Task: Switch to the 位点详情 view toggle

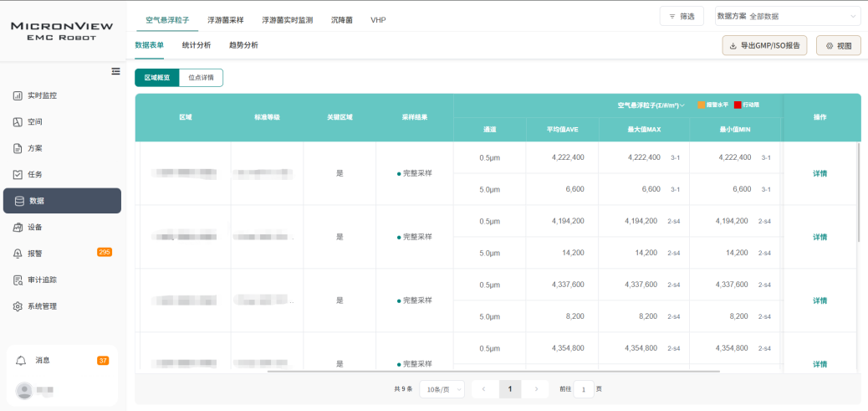Action: [x=201, y=78]
